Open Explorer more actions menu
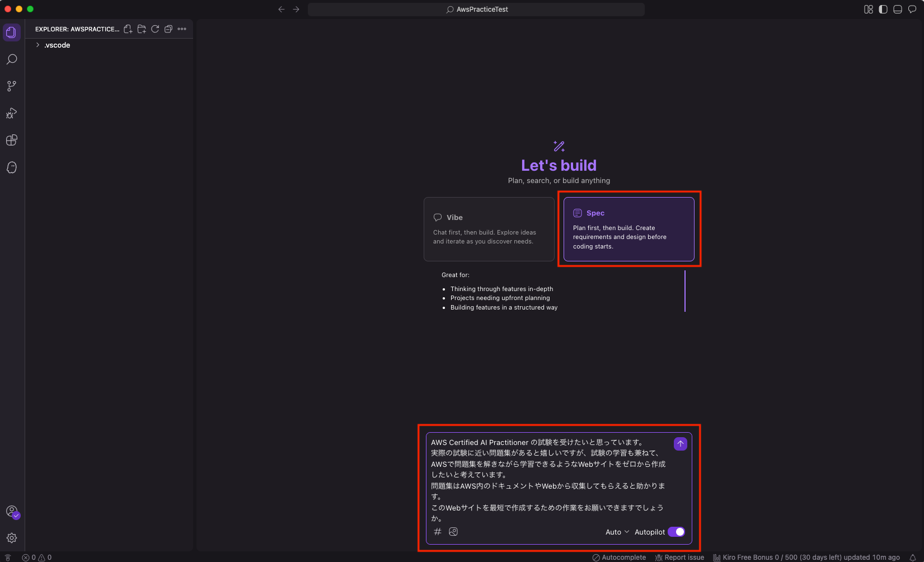The image size is (924, 562). pos(182,29)
